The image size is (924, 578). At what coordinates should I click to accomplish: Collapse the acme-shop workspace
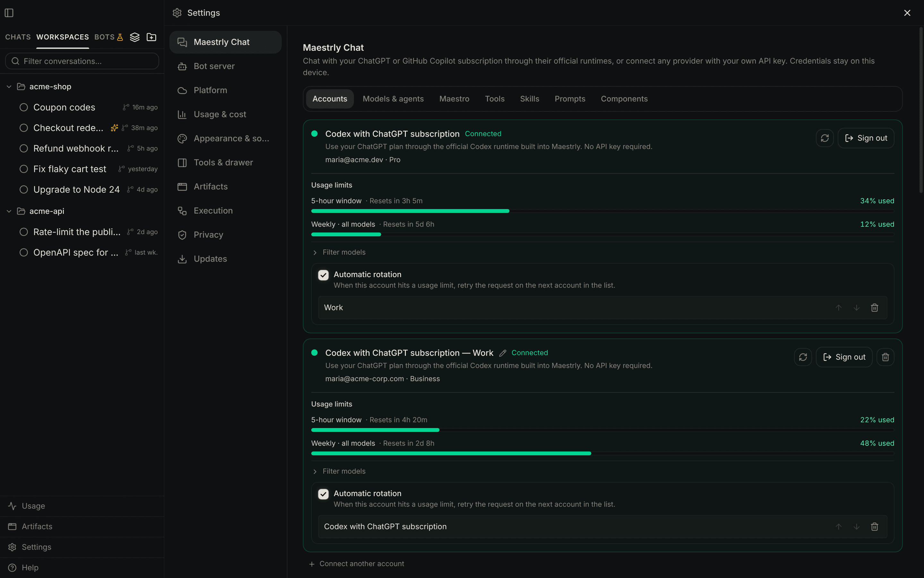coord(9,87)
